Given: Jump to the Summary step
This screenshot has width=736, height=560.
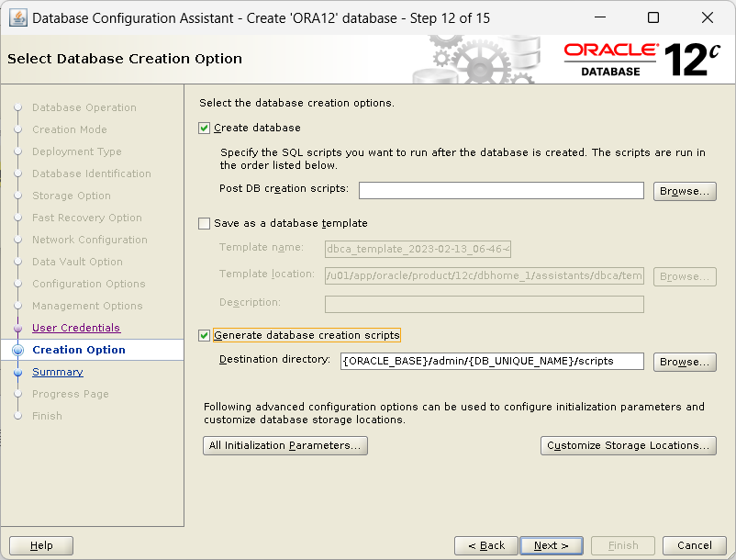Looking at the screenshot, I should (x=57, y=372).
